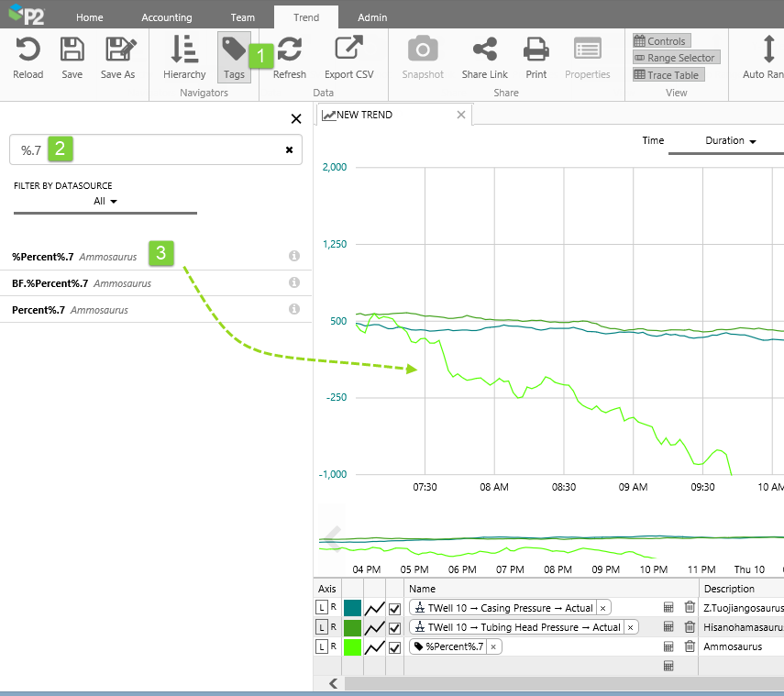Uncheck the Tubing Head Pressure checkbox
The height and width of the screenshot is (696, 784).
(x=395, y=628)
